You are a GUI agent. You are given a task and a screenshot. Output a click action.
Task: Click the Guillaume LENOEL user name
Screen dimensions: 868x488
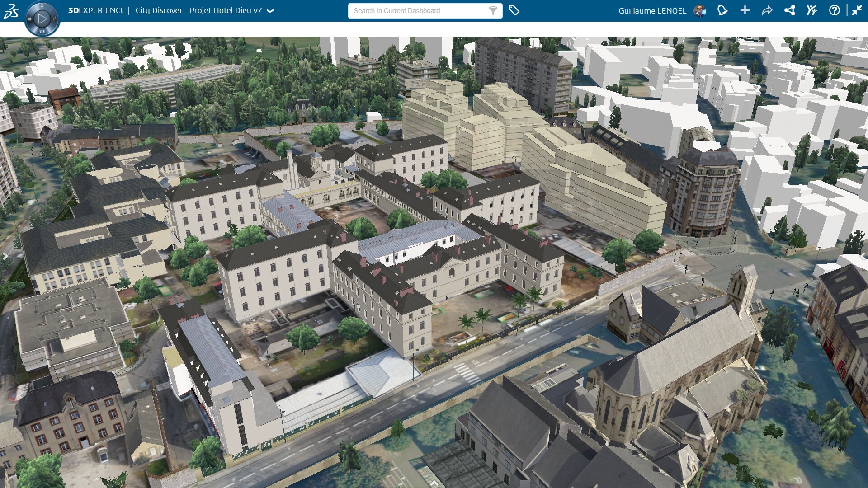[652, 11]
